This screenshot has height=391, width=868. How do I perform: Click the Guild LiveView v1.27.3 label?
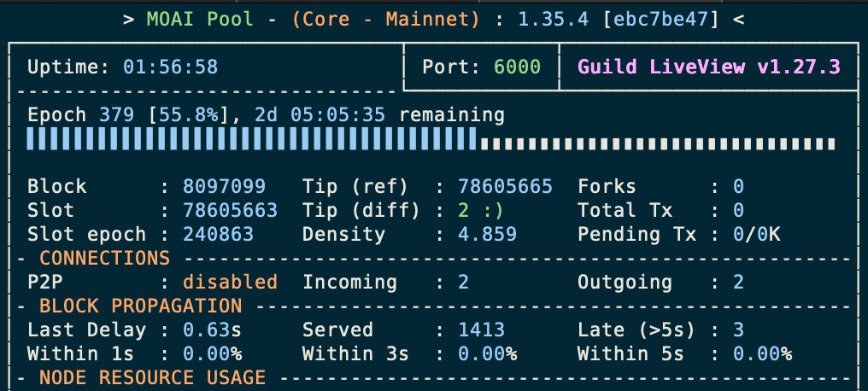pyautogui.click(x=709, y=67)
